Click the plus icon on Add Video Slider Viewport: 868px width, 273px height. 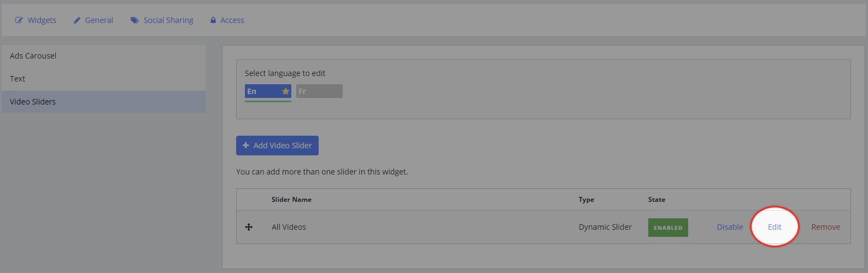pyautogui.click(x=246, y=146)
